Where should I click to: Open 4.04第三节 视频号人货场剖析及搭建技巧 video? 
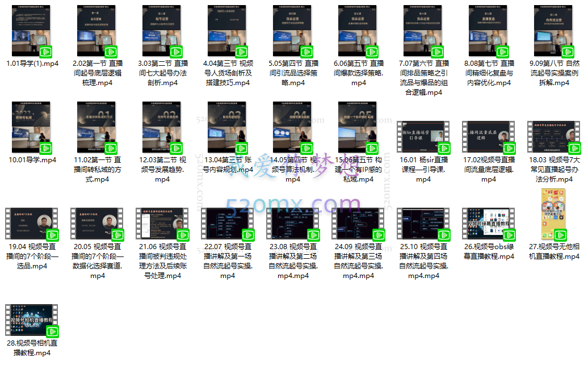click(x=228, y=31)
